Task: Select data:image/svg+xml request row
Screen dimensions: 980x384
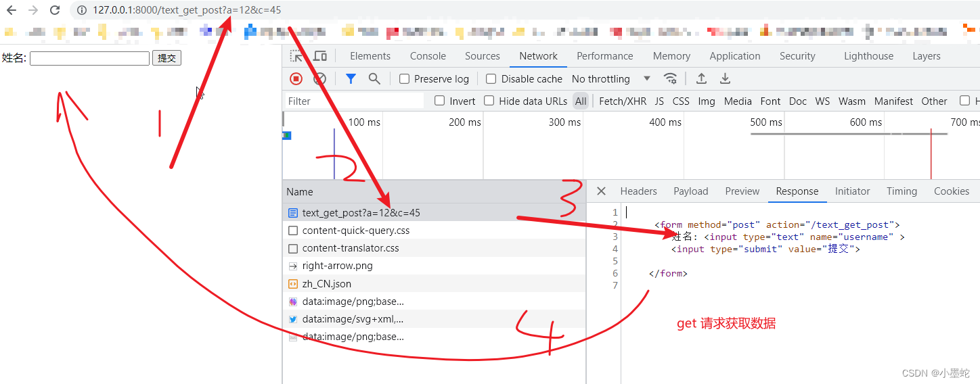Action: tap(435, 319)
